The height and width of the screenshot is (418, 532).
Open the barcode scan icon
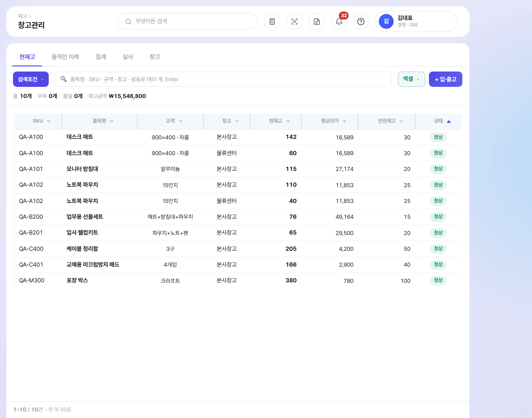[x=294, y=22]
